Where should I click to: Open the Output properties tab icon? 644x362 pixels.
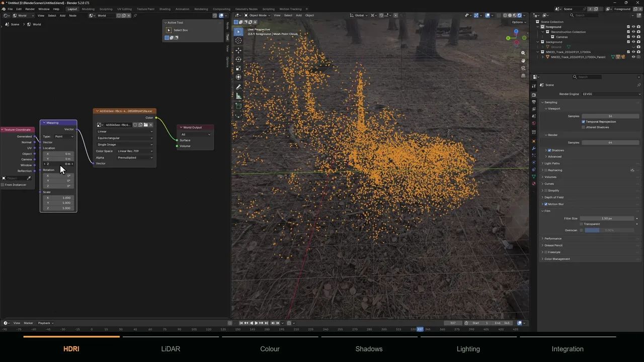point(534,102)
